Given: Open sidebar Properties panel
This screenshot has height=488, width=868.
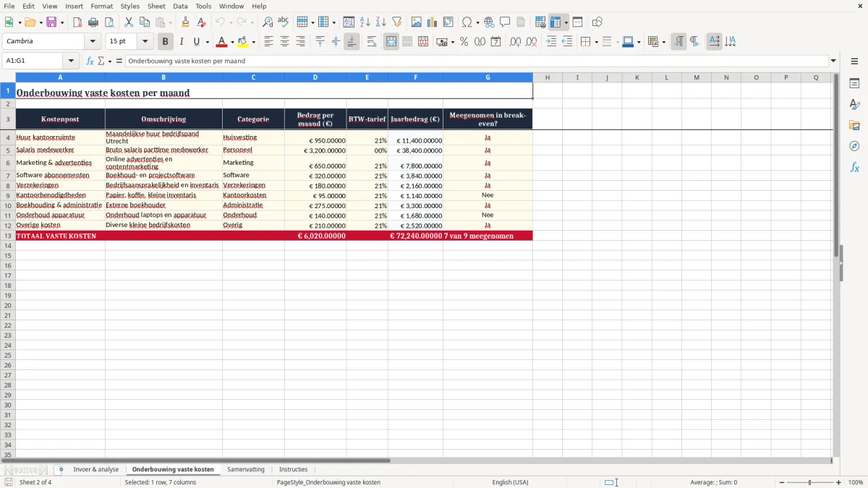Looking at the screenshot, I should tap(854, 83).
